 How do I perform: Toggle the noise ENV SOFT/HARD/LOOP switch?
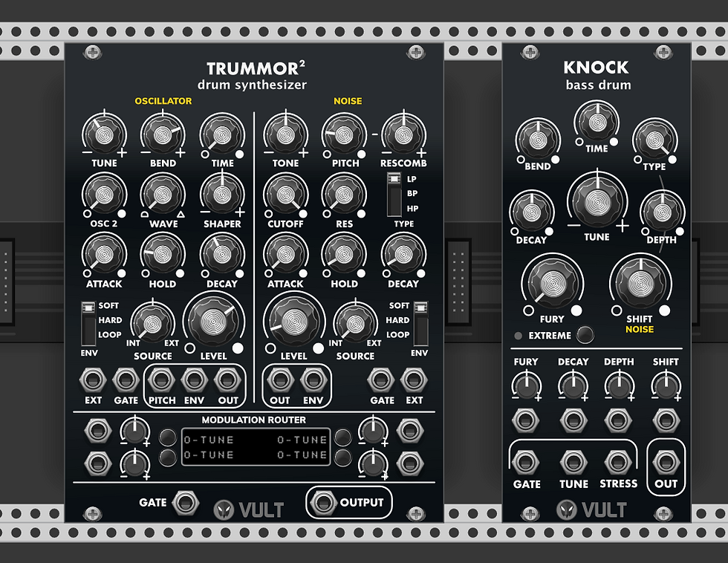(x=420, y=324)
